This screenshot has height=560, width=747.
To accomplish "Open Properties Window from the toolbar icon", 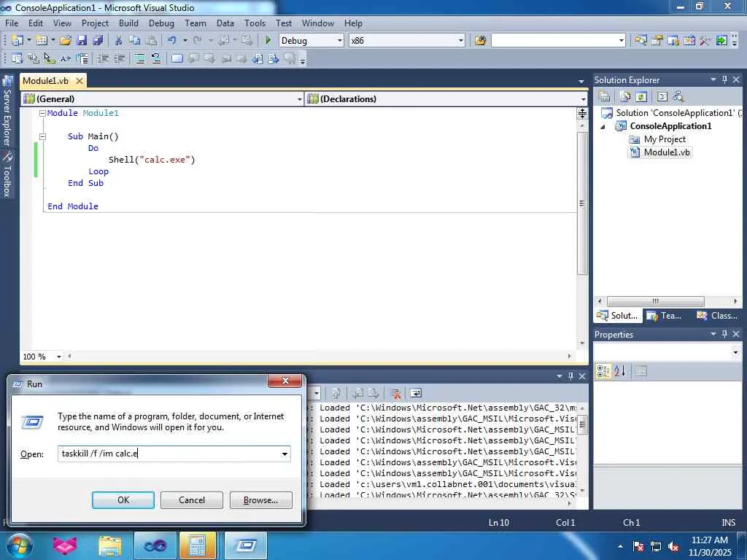I will 657,41.
